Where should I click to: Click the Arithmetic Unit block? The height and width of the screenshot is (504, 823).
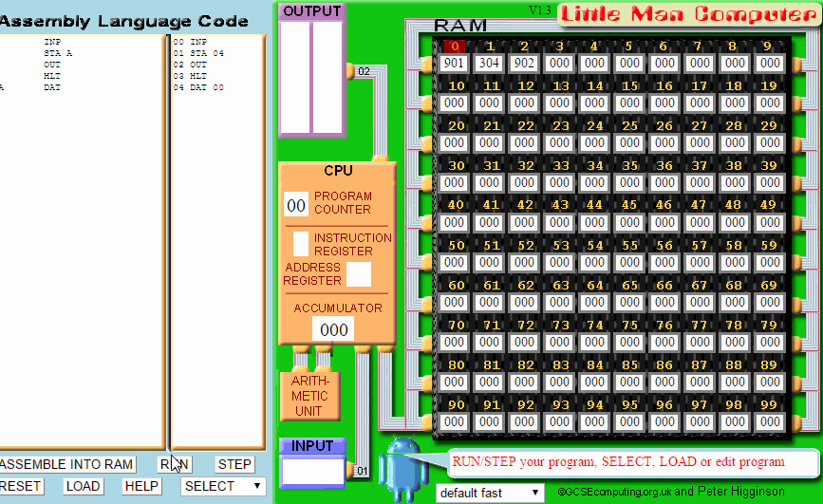click(310, 397)
